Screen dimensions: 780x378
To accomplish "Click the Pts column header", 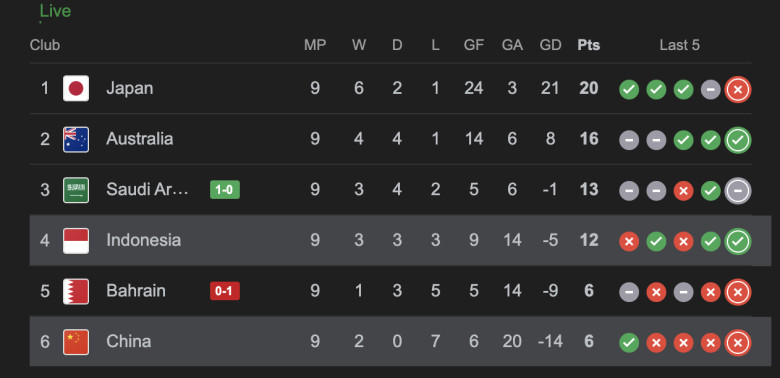I will 588,45.
